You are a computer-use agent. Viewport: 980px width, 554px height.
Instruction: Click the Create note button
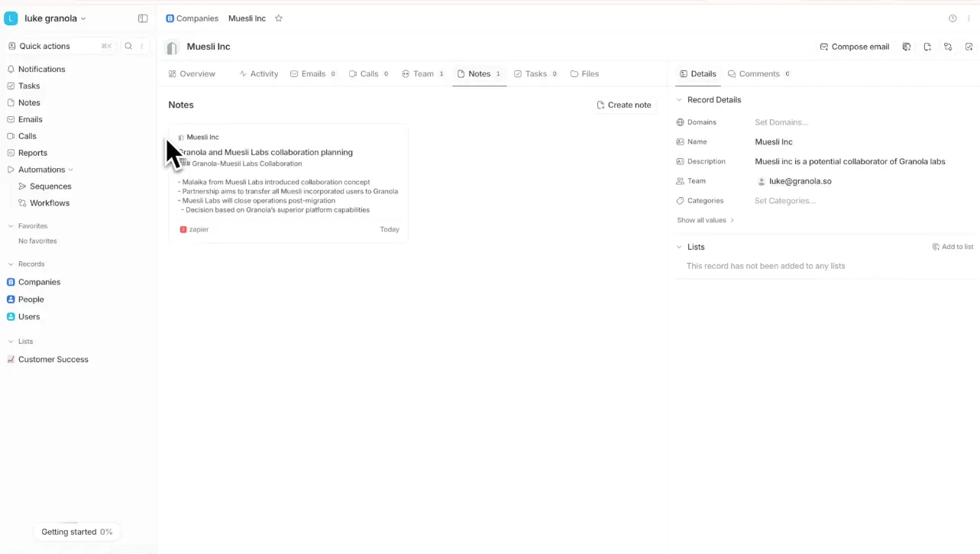pos(623,105)
